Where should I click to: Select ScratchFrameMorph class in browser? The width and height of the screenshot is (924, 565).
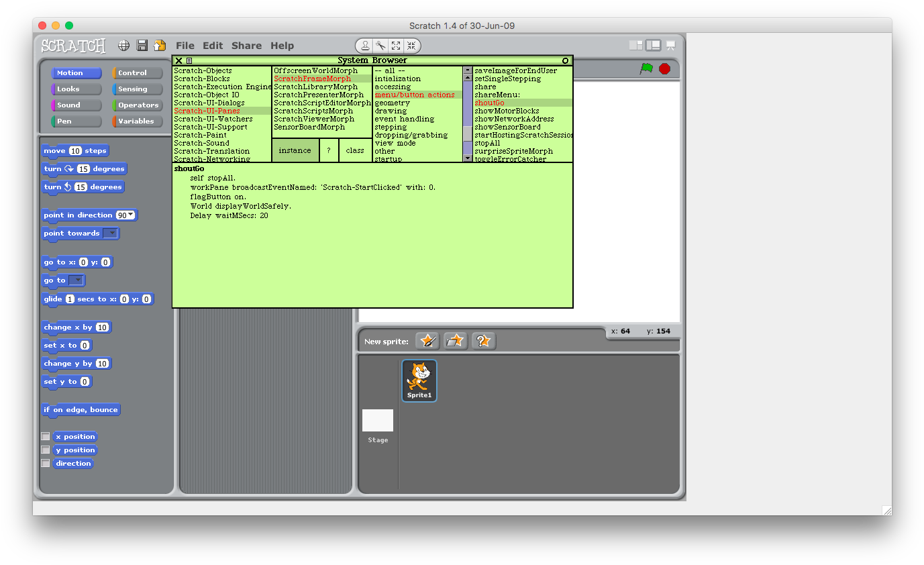click(322, 79)
